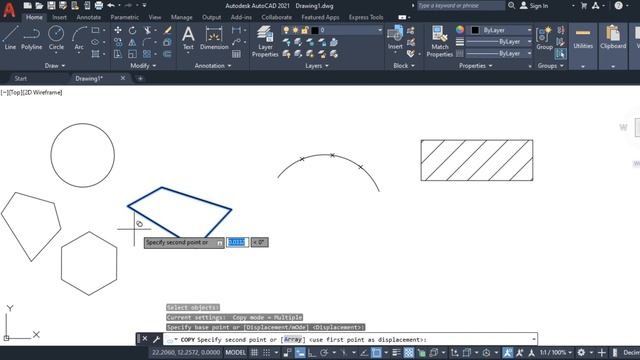Click the Rotate tool icon
The image size is (640, 360).
132,30
